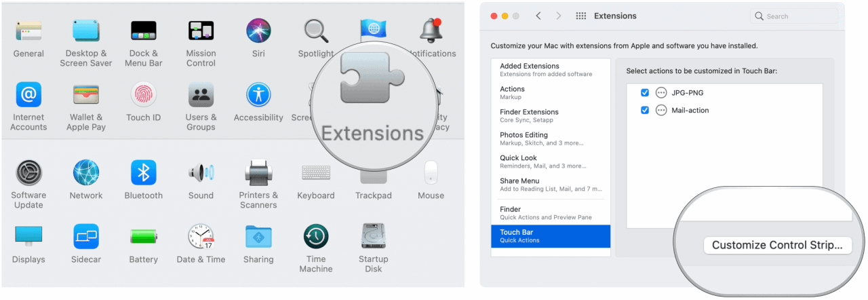Open Internet Accounts pane

coord(28,95)
